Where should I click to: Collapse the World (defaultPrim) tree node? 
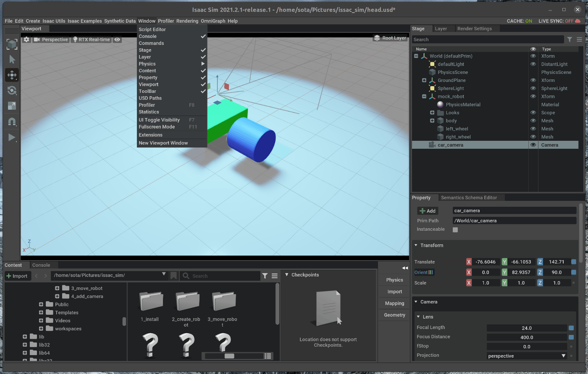[x=416, y=56]
